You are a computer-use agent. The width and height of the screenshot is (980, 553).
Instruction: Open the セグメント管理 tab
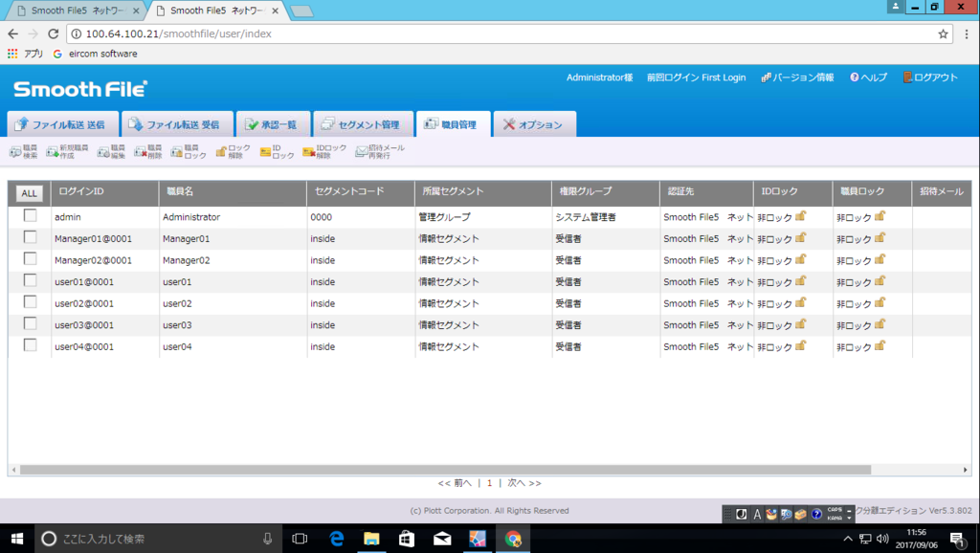tap(364, 124)
